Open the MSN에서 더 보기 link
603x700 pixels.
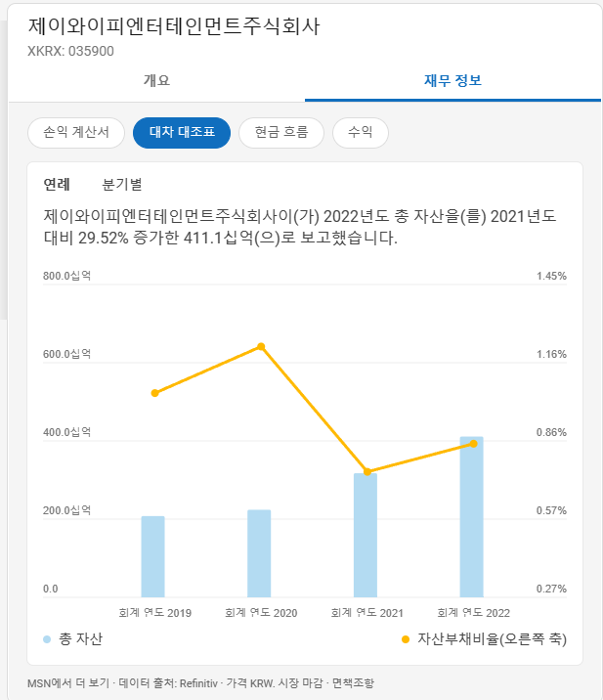pyautogui.click(x=68, y=683)
